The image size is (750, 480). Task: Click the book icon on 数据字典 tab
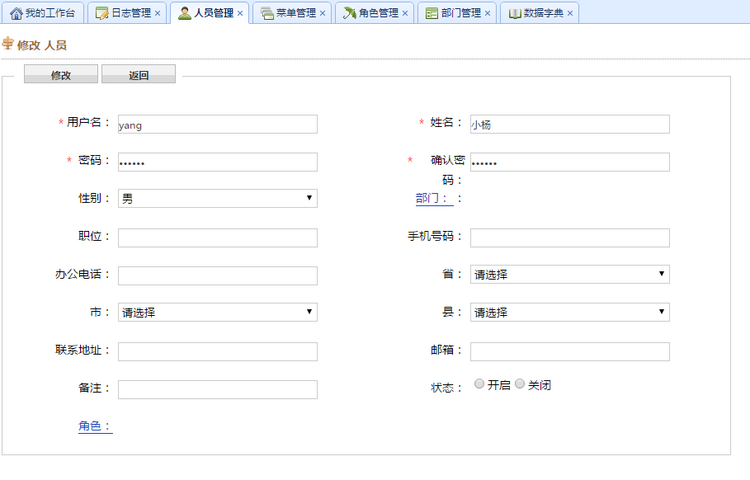[515, 13]
